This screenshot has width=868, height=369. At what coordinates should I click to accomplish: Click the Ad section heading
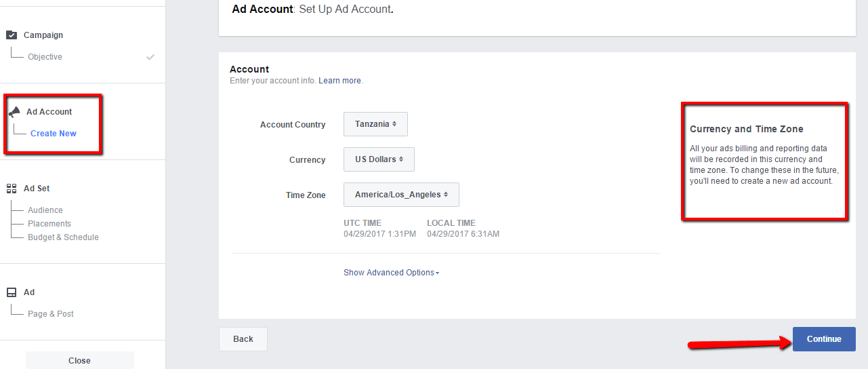(x=29, y=292)
